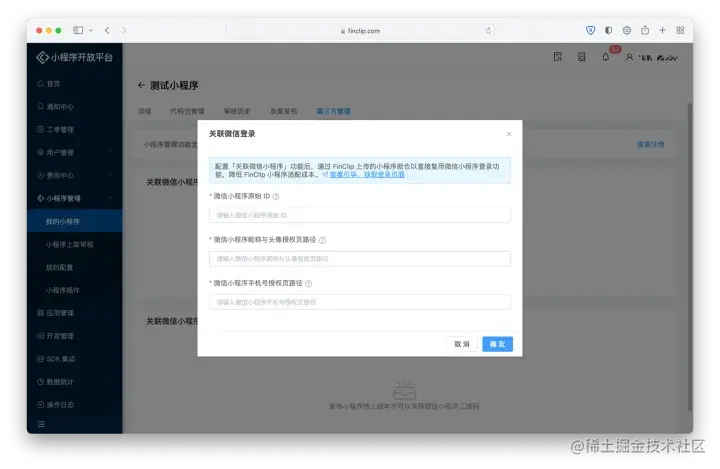Screen dimensions: 720x469
Task: Open the 查看引导、获取登录页面 link
Action: point(367,175)
